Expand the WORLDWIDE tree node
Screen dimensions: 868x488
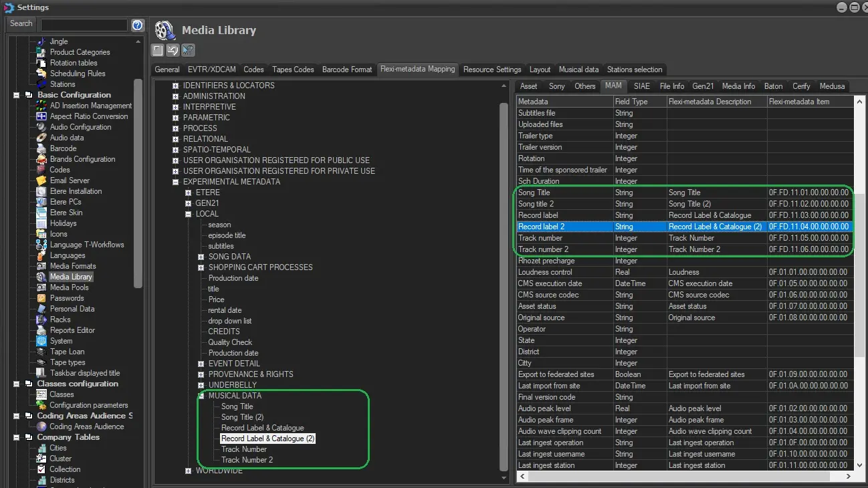coord(189,471)
